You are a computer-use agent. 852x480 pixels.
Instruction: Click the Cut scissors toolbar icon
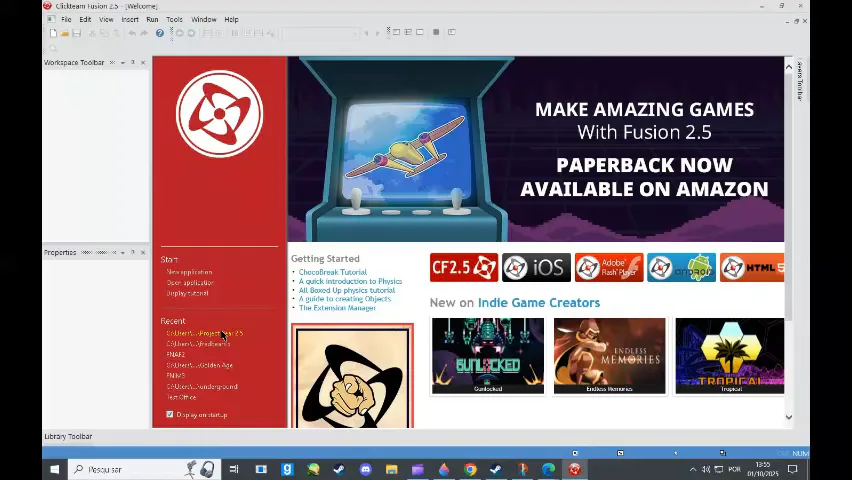[x=92, y=33]
